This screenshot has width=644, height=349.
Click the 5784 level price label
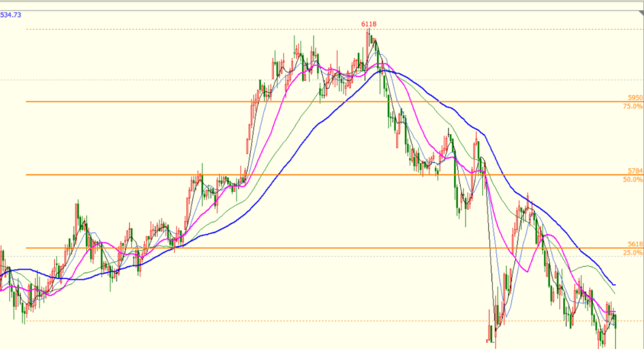[635, 170]
